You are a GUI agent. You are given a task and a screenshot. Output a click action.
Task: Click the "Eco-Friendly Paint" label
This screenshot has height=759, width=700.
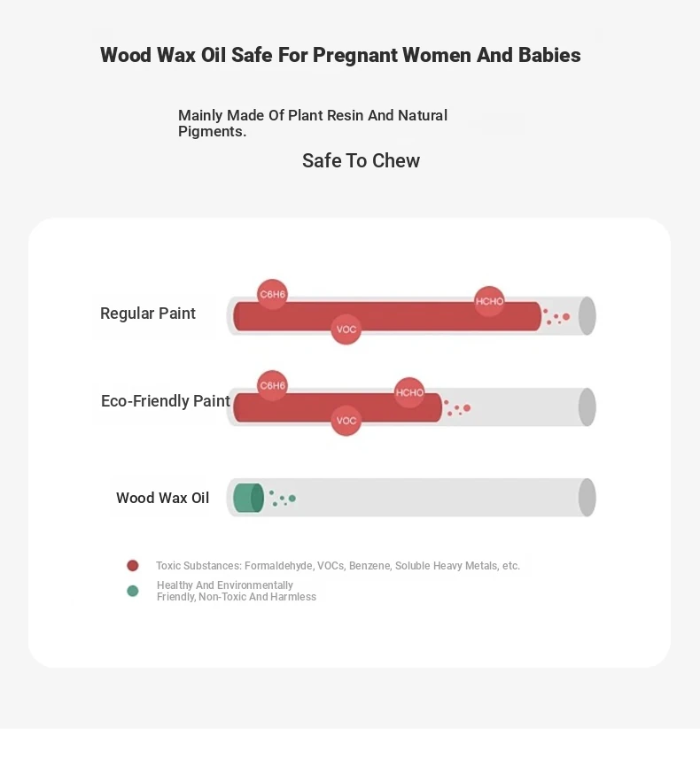tap(166, 401)
